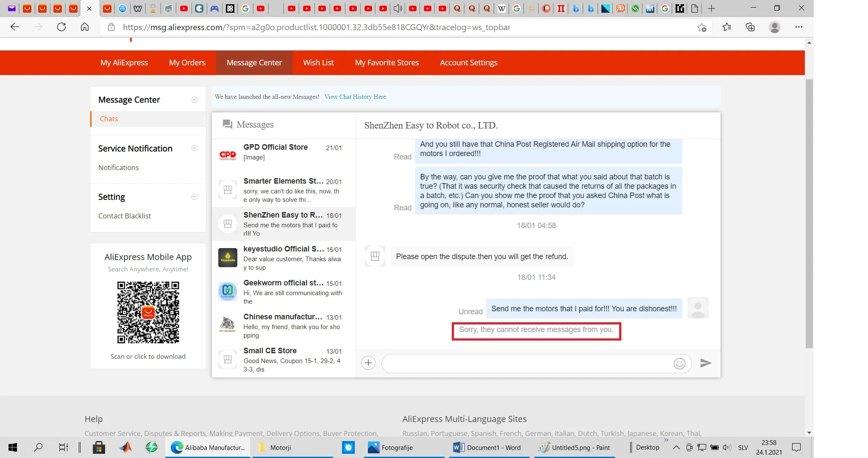Click the plus attachment icon in chat
868x458 pixels.
[368, 363]
